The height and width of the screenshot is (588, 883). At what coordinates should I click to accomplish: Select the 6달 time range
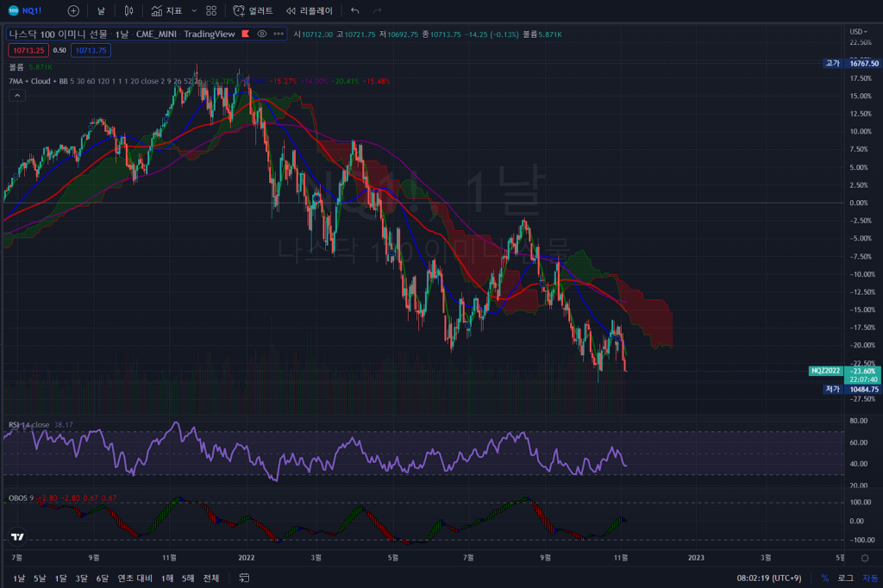point(103,578)
